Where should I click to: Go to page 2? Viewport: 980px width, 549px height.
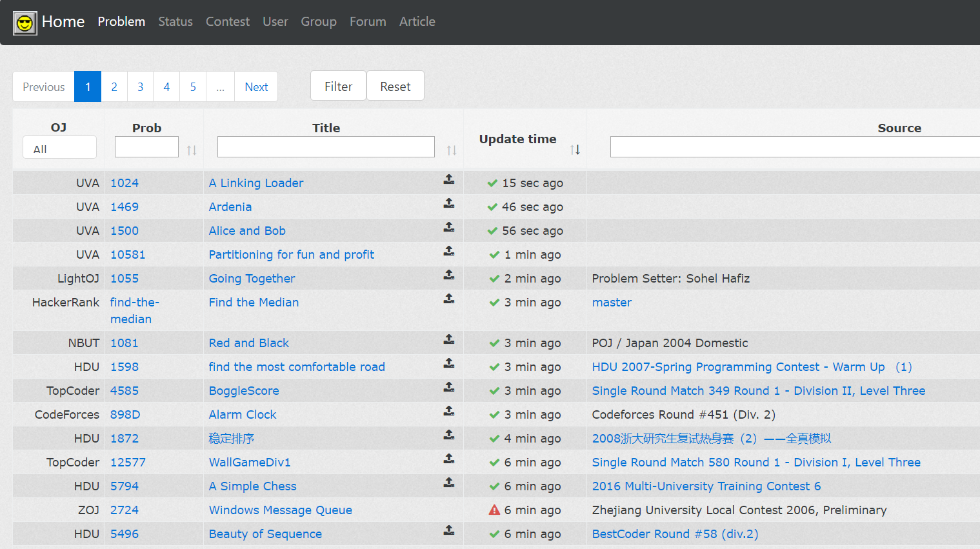click(x=114, y=86)
